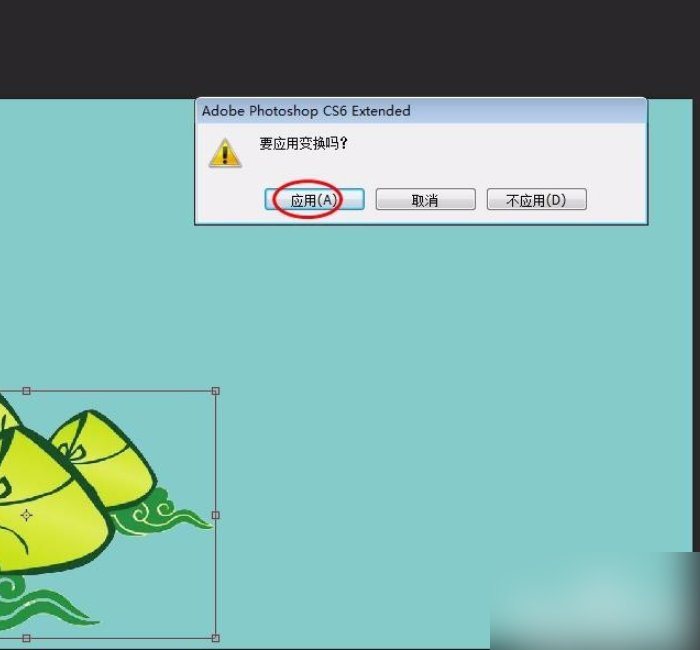Click the transform center reference point
700x650 pixels.
(x=26, y=516)
